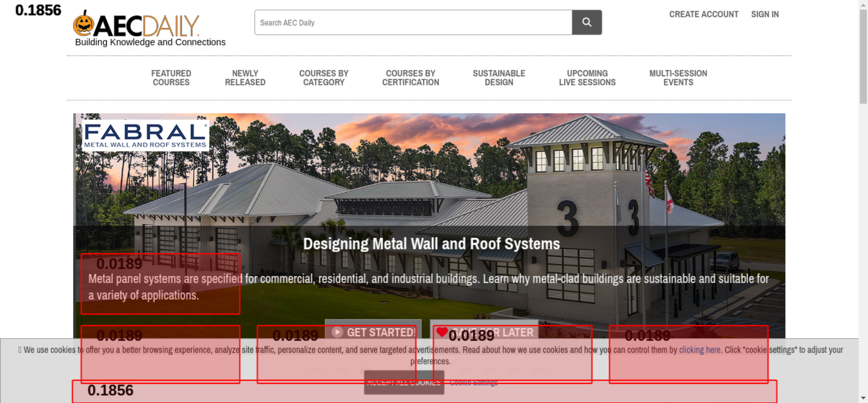Image resolution: width=868 pixels, height=403 pixels.
Task: Go to Newly Released courses
Action: pyautogui.click(x=245, y=78)
